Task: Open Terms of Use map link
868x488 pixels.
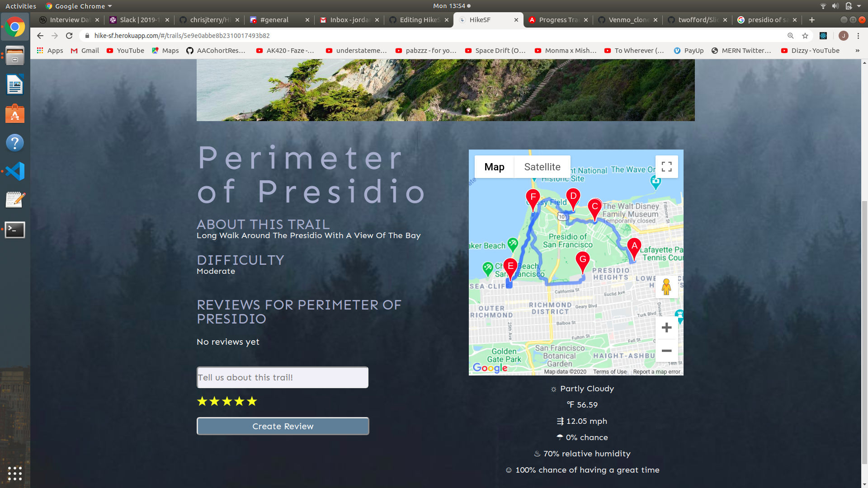Action: (x=609, y=372)
